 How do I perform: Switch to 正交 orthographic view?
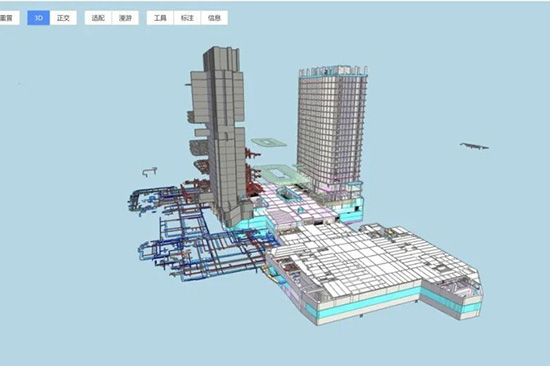click(63, 18)
